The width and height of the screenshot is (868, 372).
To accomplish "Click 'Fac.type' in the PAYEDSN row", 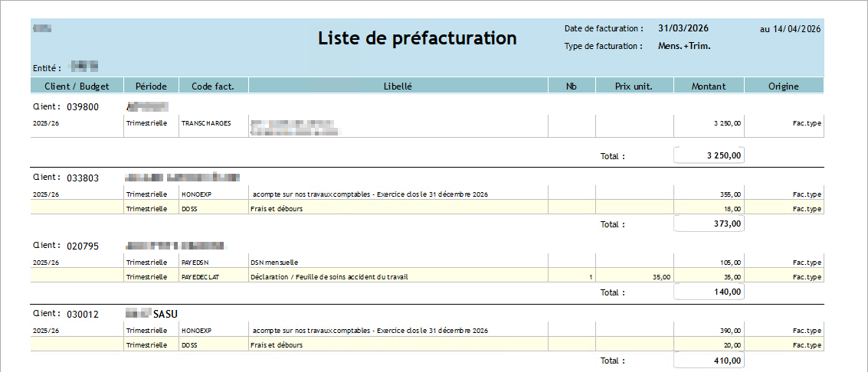I will pos(807,262).
